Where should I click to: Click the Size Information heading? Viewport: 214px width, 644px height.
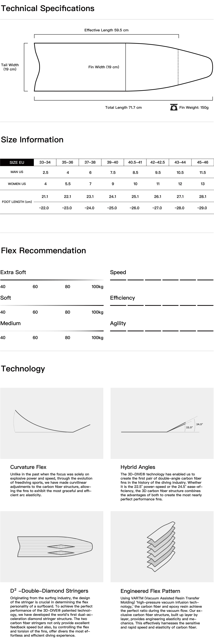coord(32,139)
